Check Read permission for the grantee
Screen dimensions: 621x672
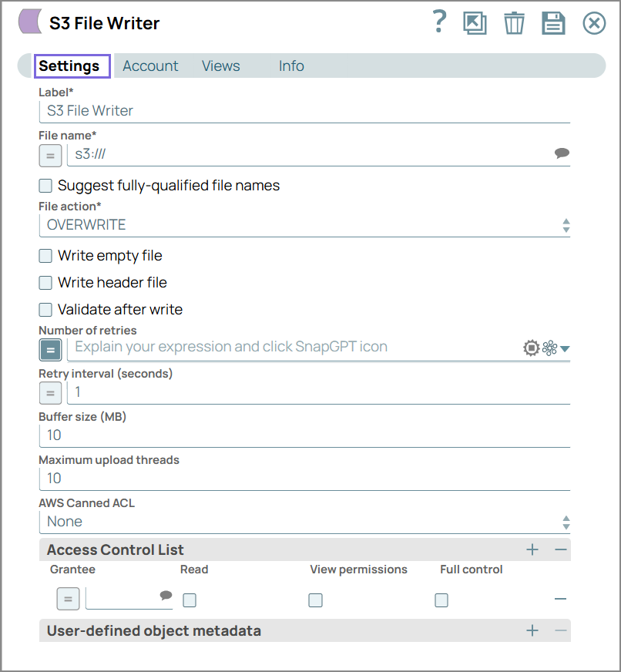(x=189, y=600)
